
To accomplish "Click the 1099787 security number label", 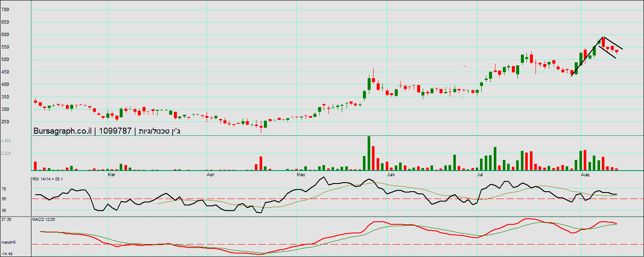I will (115, 131).
